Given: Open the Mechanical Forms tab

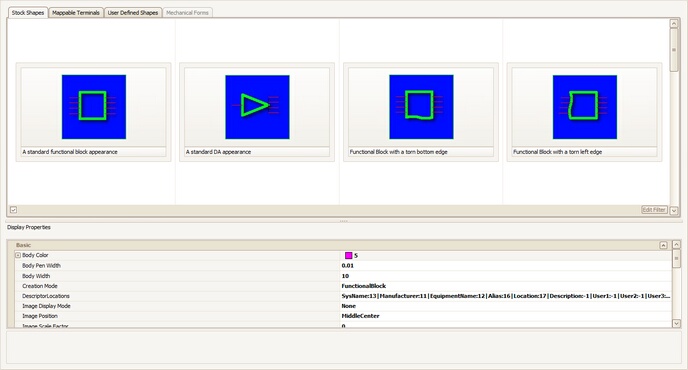Looking at the screenshot, I should [x=187, y=13].
